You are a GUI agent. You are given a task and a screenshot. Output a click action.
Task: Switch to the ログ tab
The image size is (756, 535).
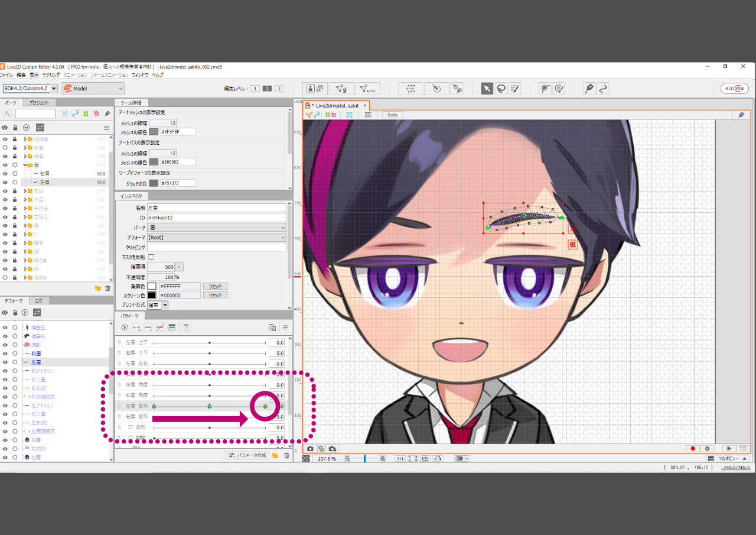pyautogui.click(x=39, y=301)
